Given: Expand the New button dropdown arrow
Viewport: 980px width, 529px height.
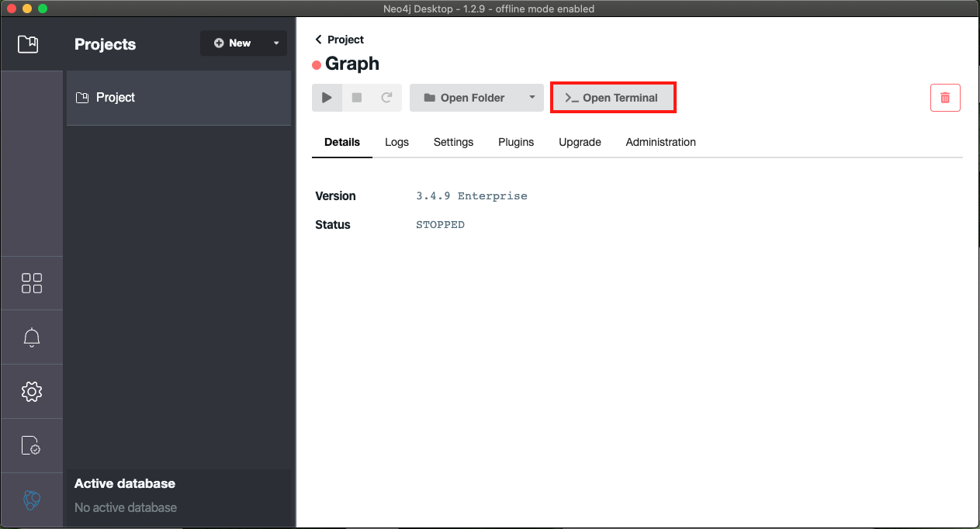Looking at the screenshot, I should [x=276, y=43].
